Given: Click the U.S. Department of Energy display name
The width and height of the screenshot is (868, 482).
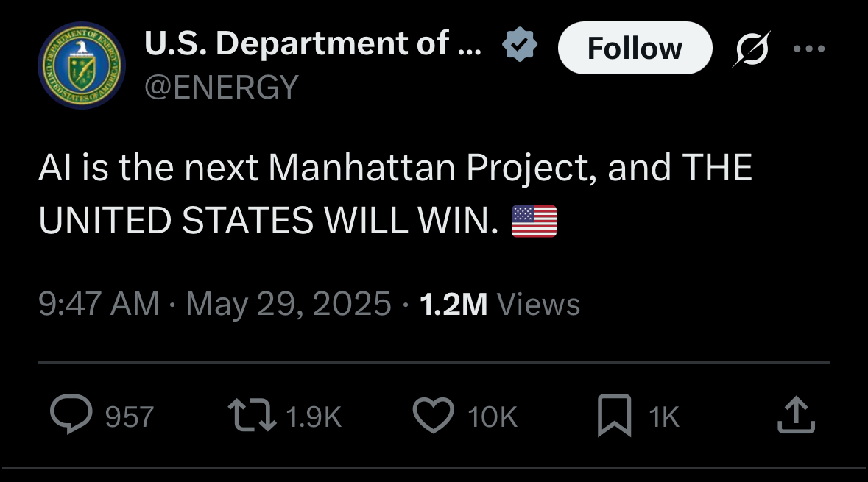Looking at the screenshot, I should coord(313,46).
